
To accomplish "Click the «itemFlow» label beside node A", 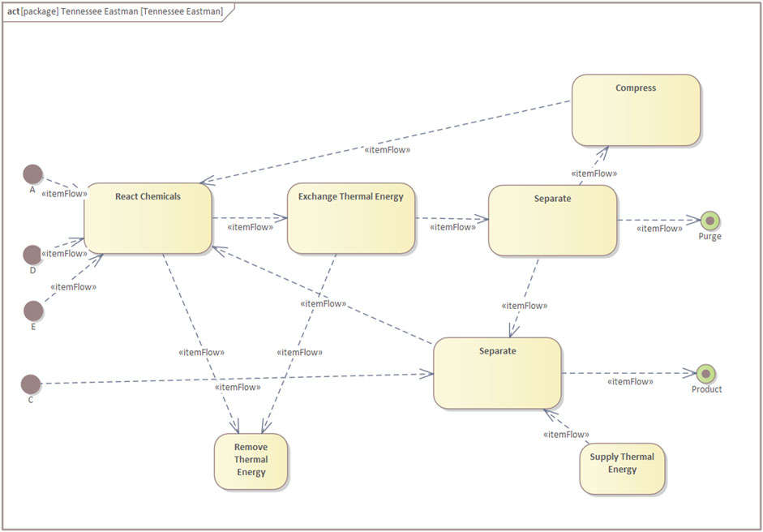I will tap(64, 194).
